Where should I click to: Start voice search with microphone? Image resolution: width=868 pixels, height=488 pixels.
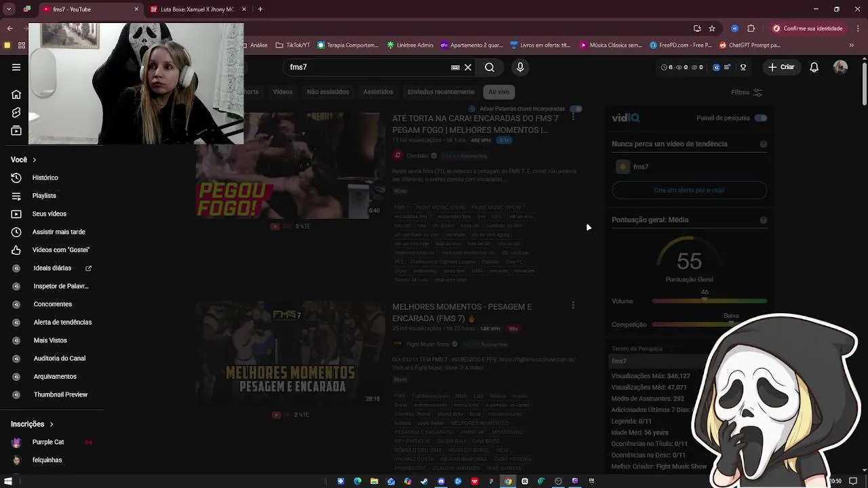click(x=520, y=67)
